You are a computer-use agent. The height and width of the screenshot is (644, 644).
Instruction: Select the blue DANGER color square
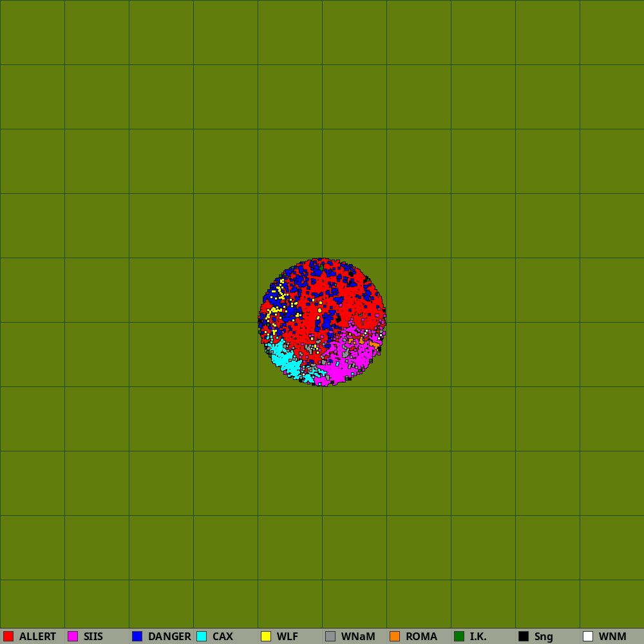point(137,636)
